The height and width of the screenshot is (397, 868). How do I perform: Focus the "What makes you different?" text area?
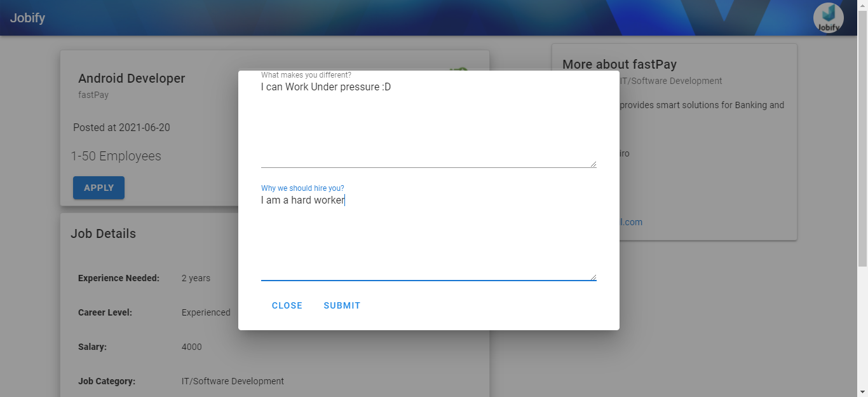click(x=429, y=123)
